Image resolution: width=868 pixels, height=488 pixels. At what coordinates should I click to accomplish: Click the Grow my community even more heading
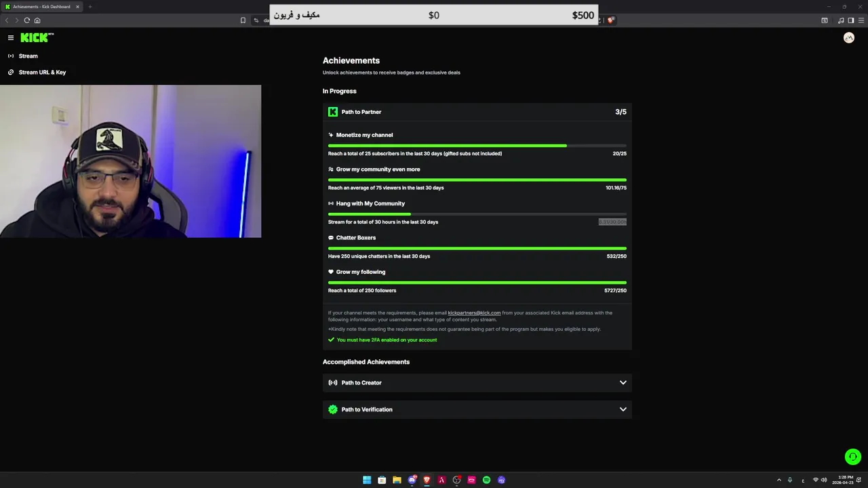click(x=378, y=169)
